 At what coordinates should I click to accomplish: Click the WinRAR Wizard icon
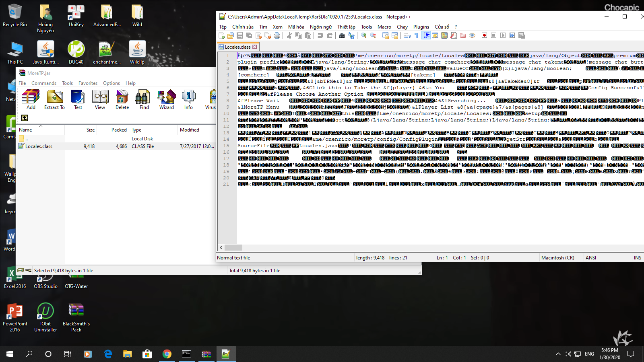pos(166,100)
